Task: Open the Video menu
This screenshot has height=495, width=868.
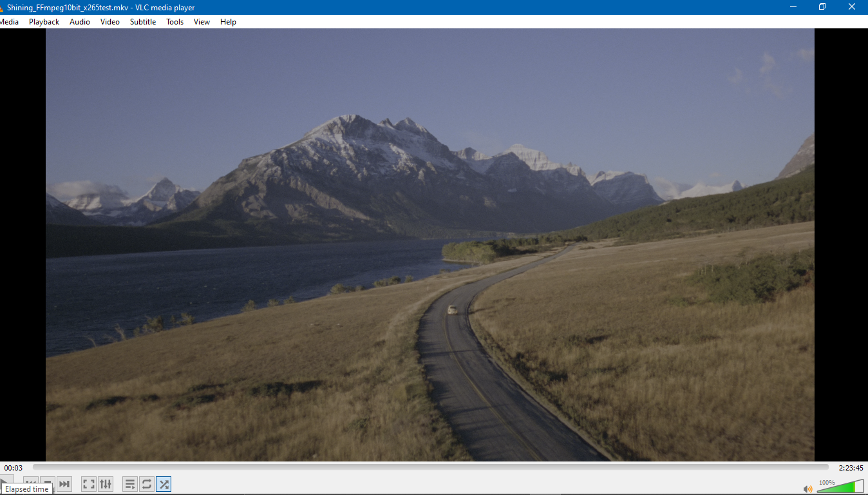Action: click(110, 22)
